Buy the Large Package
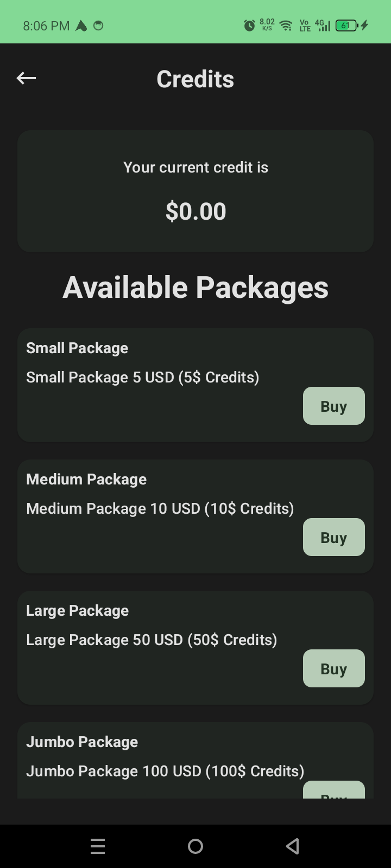This screenshot has height=868, width=391. click(x=333, y=668)
